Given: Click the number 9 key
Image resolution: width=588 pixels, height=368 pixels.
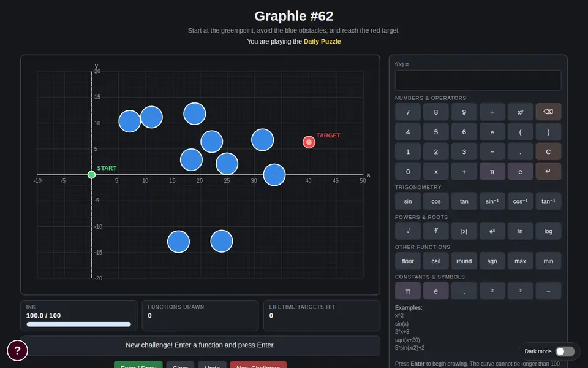Looking at the screenshot, I should click(464, 112).
